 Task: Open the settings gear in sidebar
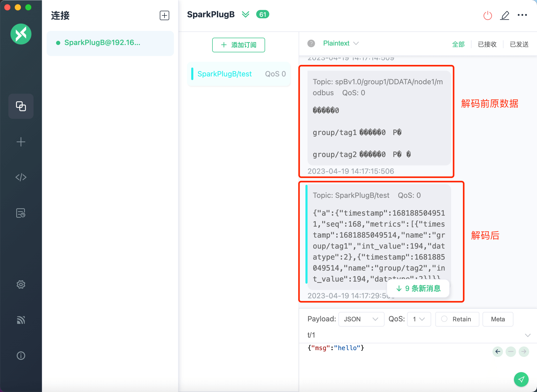21,284
